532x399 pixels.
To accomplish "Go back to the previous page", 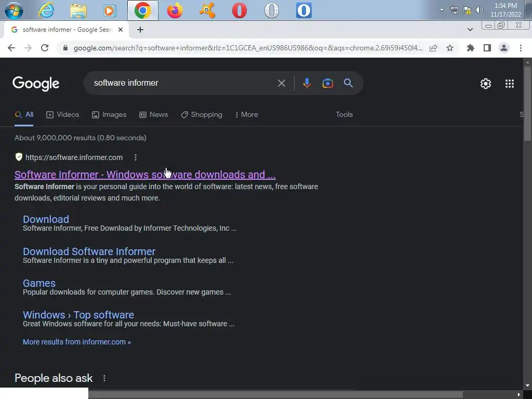I will [11, 48].
